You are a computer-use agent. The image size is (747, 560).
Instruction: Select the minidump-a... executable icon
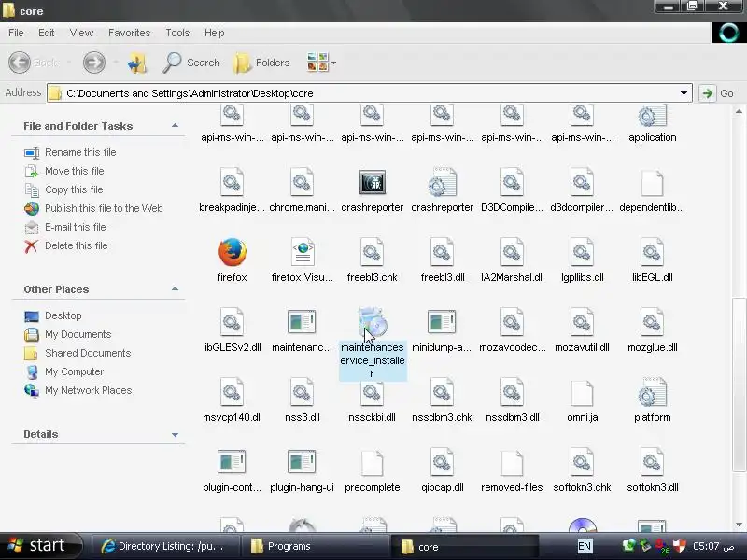click(x=442, y=322)
